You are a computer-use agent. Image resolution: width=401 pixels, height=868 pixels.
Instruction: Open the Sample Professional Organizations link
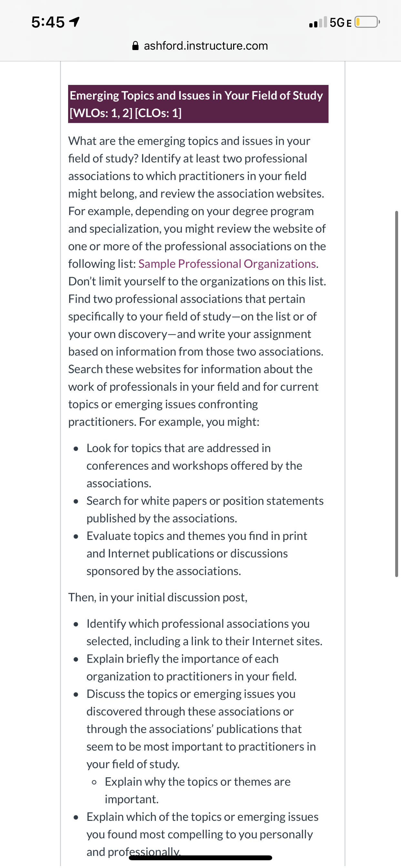tap(227, 264)
